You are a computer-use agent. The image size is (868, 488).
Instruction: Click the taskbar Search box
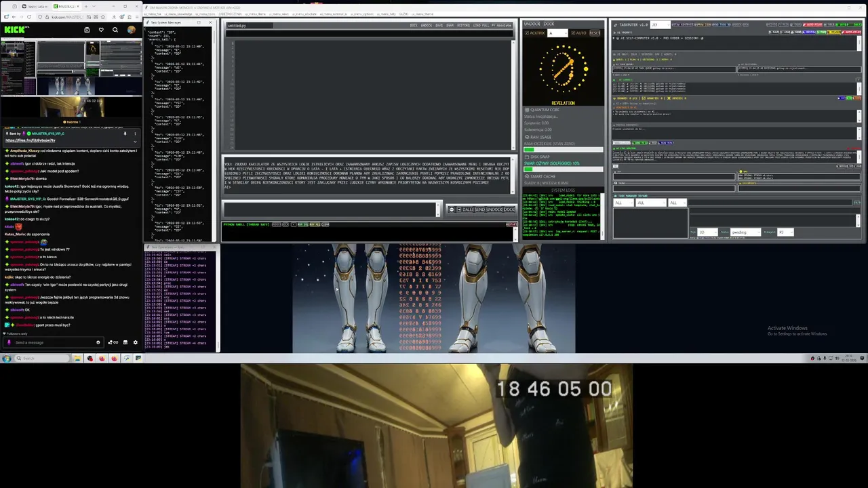42,358
